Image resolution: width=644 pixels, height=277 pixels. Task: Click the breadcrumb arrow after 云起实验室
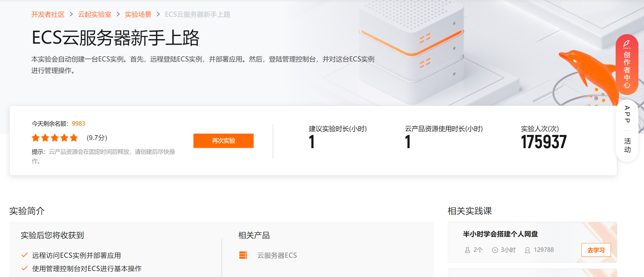[118, 14]
